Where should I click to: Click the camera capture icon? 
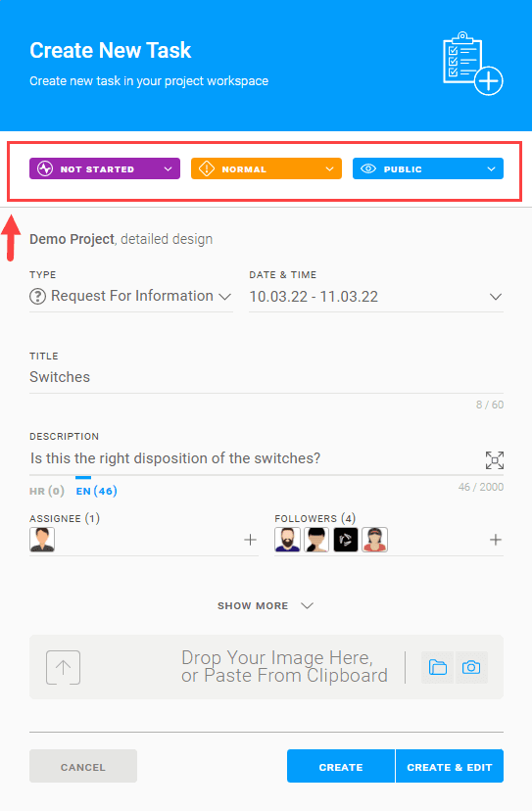click(x=471, y=667)
